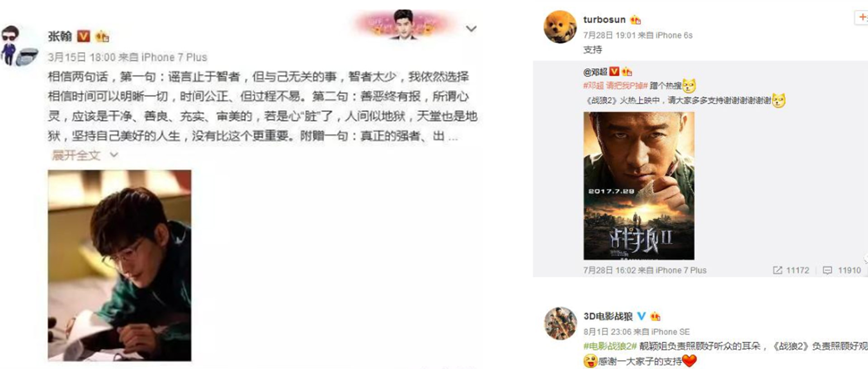The image size is (868, 369).
Task: Open the chevron menu on 张翰's post
Action: 471,29
